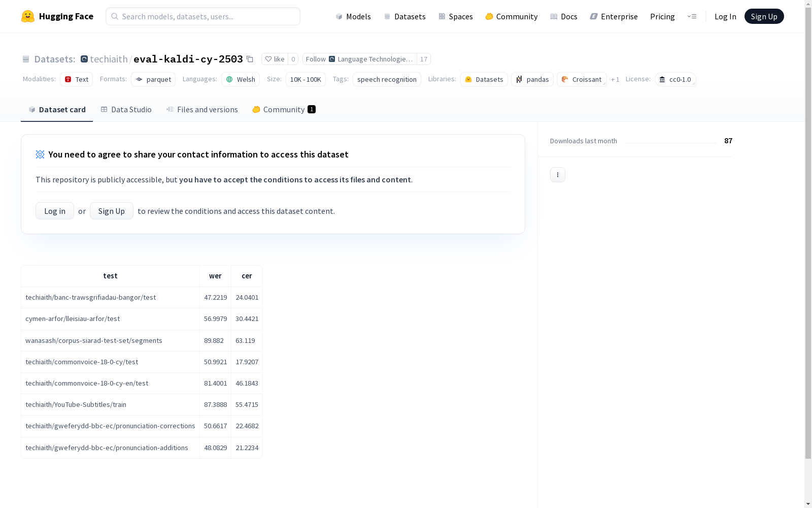The image size is (812, 508).
Task: Open the techiaith owner link
Action: (x=109, y=59)
